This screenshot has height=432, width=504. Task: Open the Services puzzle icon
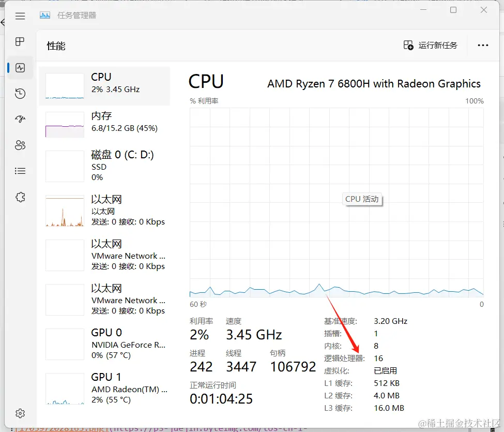tap(20, 197)
